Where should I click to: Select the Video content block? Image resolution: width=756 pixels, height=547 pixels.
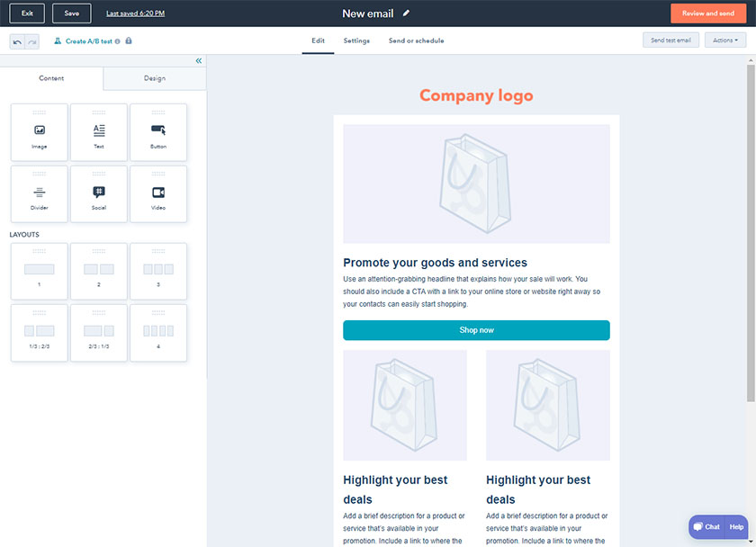158,193
